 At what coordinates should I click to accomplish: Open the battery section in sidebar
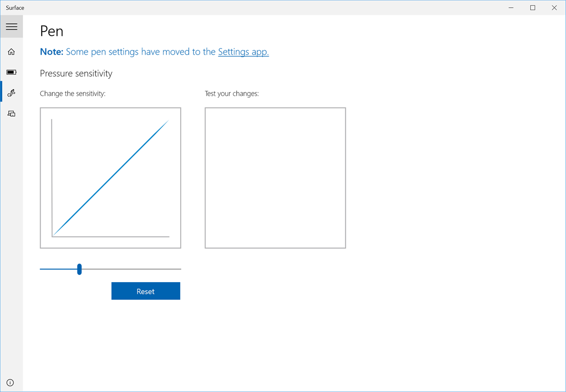pyautogui.click(x=12, y=72)
